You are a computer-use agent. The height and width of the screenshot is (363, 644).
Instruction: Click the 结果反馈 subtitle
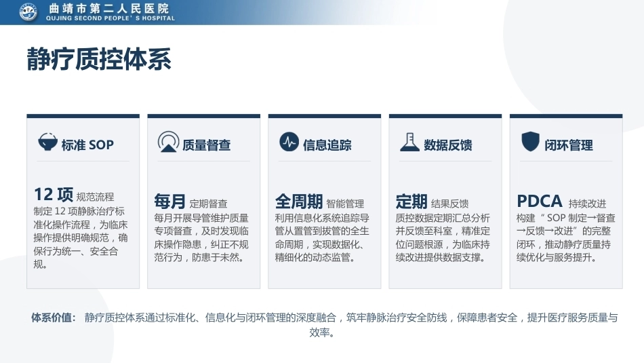(449, 204)
